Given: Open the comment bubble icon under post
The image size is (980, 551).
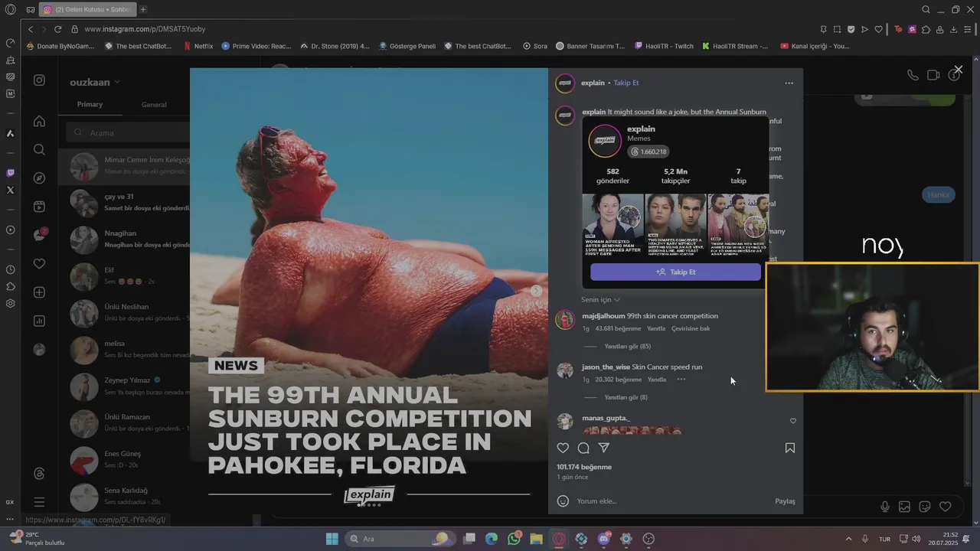Looking at the screenshot, I should click(583, 448).
